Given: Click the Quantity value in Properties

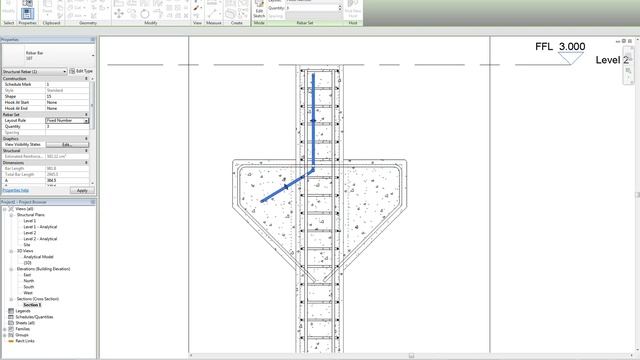Looking at the screenshot, I should [67, 127].
